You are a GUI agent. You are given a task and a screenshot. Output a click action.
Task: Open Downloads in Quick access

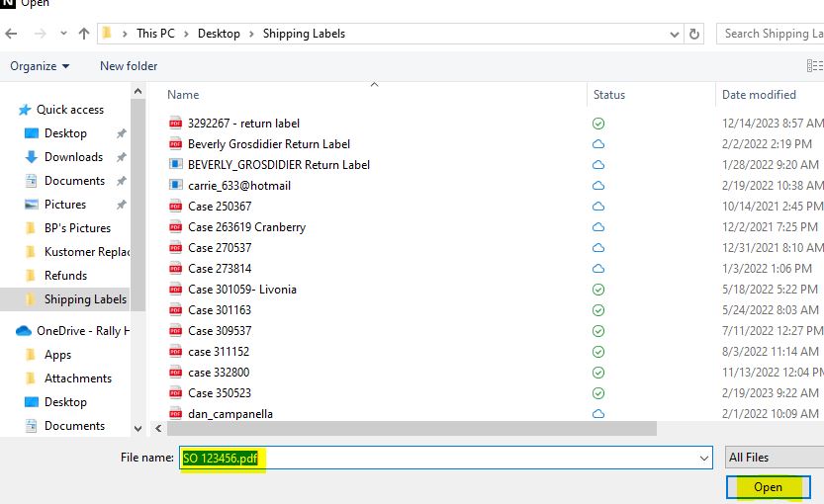73,157
